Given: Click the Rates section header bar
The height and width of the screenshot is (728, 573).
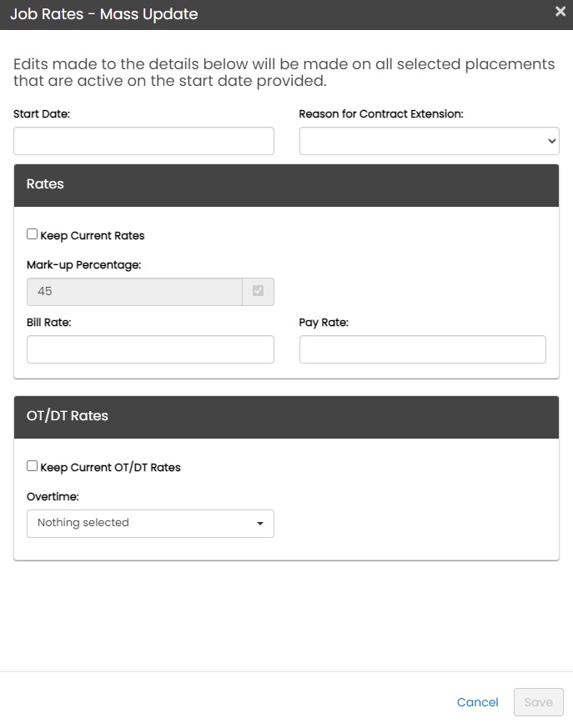Looking at the screenshot, I should 286,184.
